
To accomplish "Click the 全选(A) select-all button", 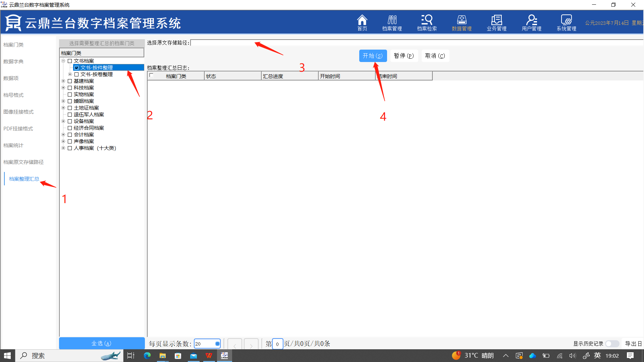I will [102, 343].
